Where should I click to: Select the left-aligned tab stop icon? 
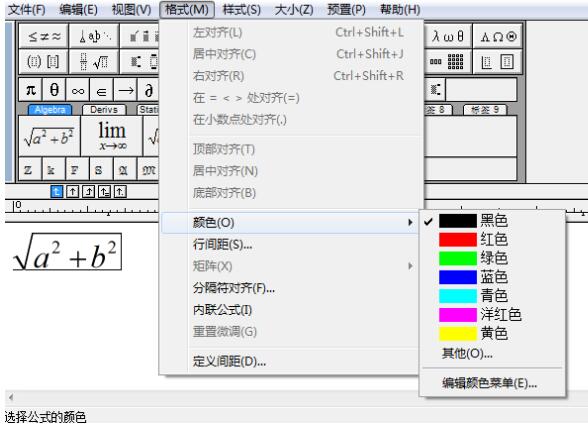pos(56,192)
